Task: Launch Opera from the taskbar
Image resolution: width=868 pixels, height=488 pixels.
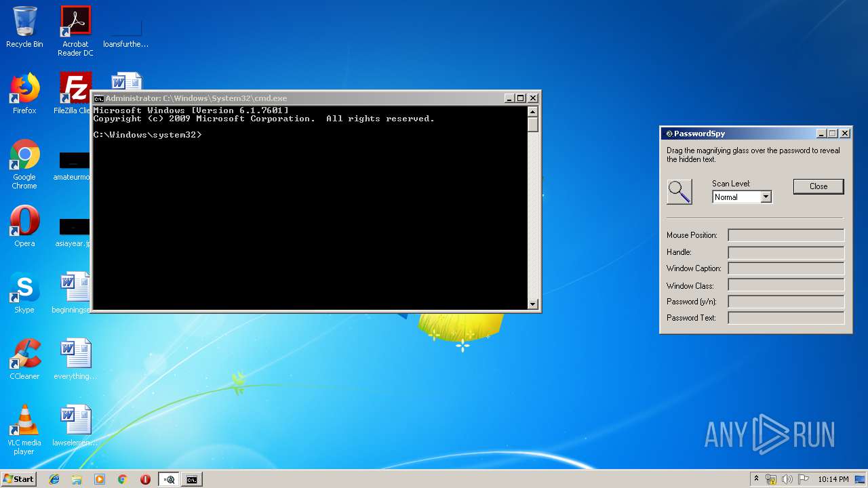Action: (x=145, y=479)
